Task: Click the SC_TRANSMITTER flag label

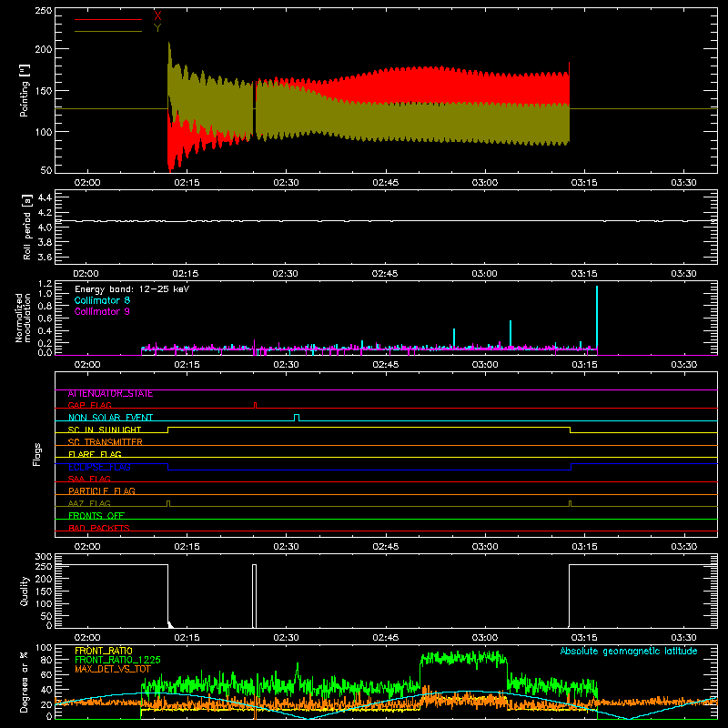Action: coord(106,442)
